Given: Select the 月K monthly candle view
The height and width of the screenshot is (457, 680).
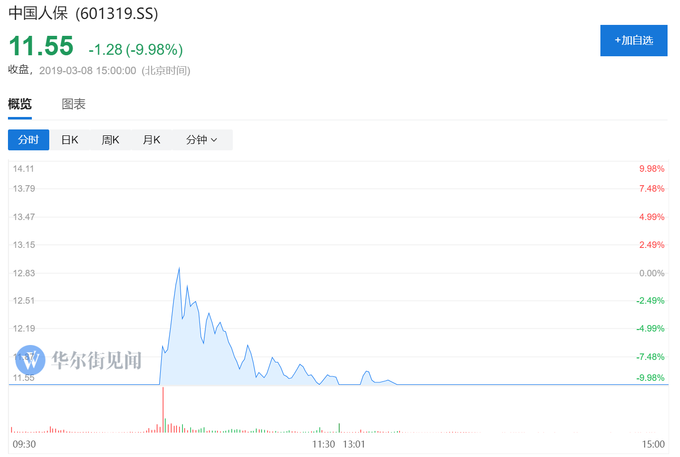Looking at the screenshot, I should point(151,140).
